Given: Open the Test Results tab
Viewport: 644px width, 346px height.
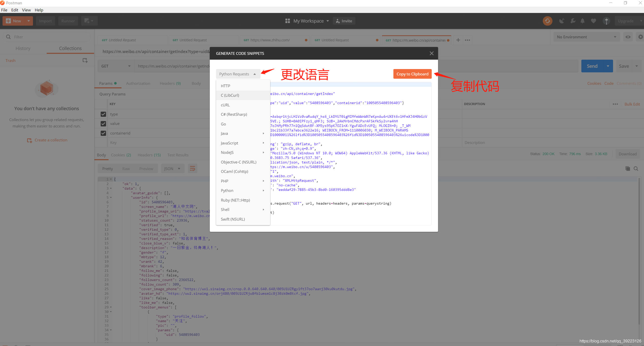Looking at the screenshot, I should (178, 155).
